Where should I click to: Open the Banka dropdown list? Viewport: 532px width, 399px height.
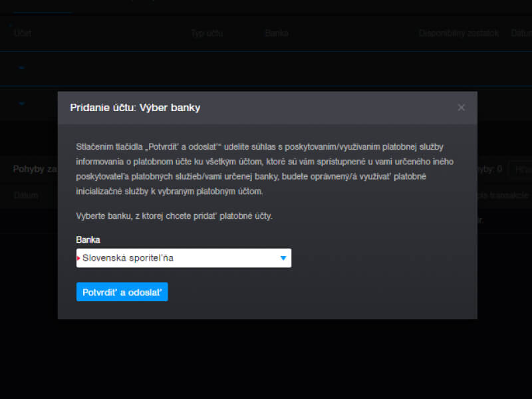point(183,258)
